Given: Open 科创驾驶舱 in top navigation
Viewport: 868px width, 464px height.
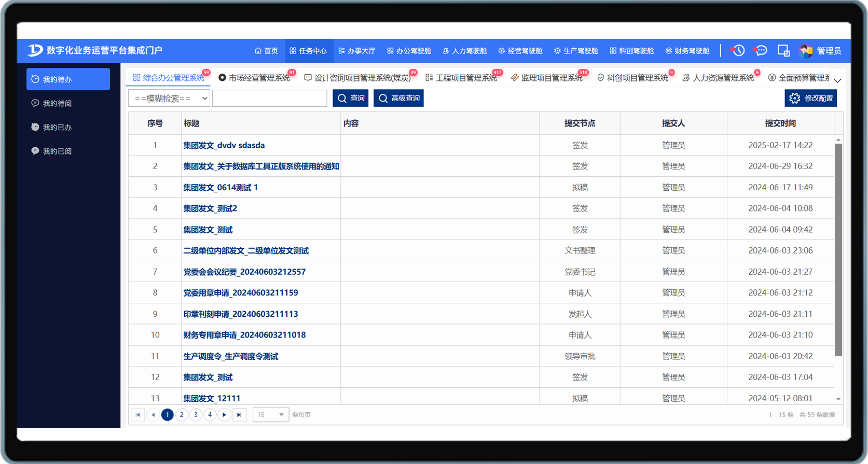Looking at the screenshot, I should click(x=631, y=51).
